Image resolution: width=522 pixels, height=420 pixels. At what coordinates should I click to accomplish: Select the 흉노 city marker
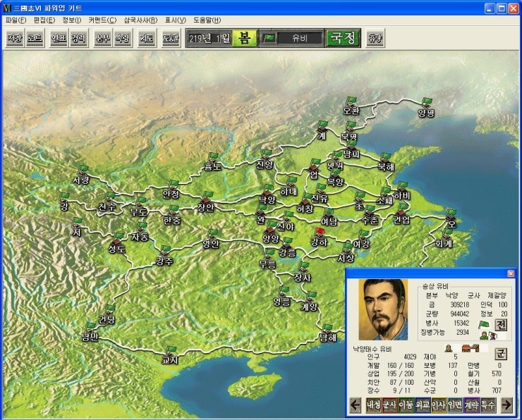coord(212,162)
